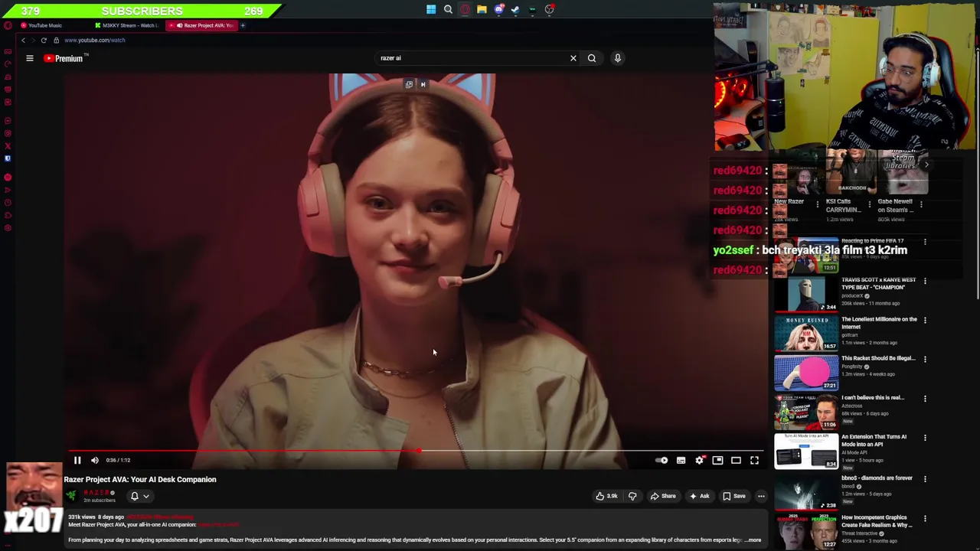Enter fullscreen mode
The image size is (980, 551).
point(754,460)
